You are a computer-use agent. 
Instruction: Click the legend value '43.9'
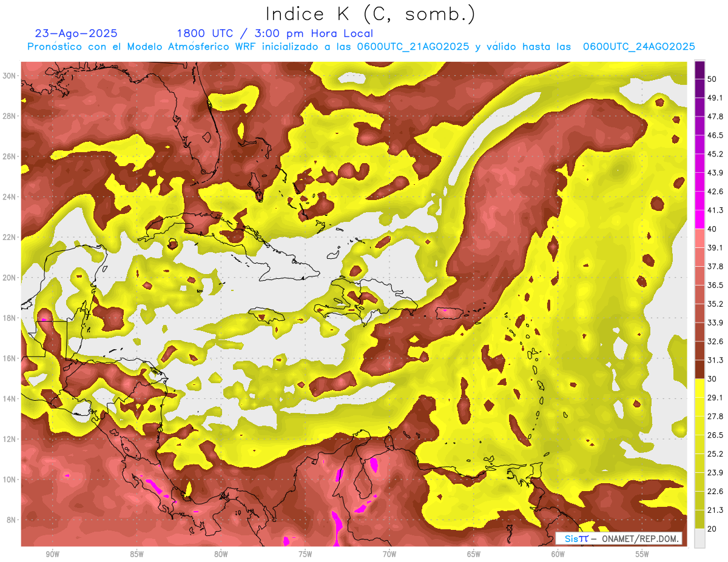[715, 173]
